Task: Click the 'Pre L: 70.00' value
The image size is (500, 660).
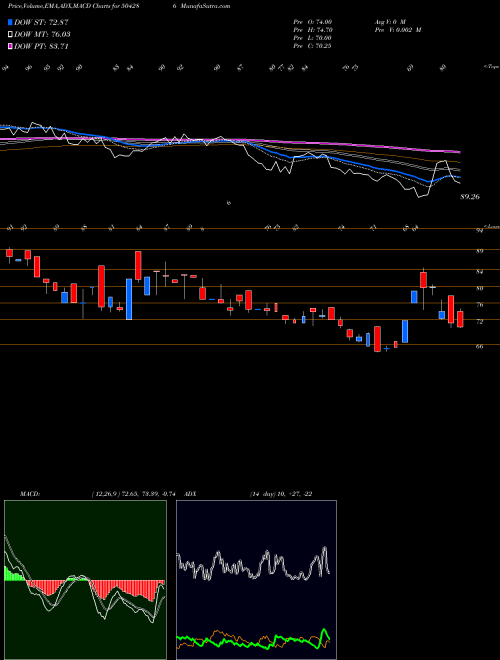Action: tap(313, 38)
